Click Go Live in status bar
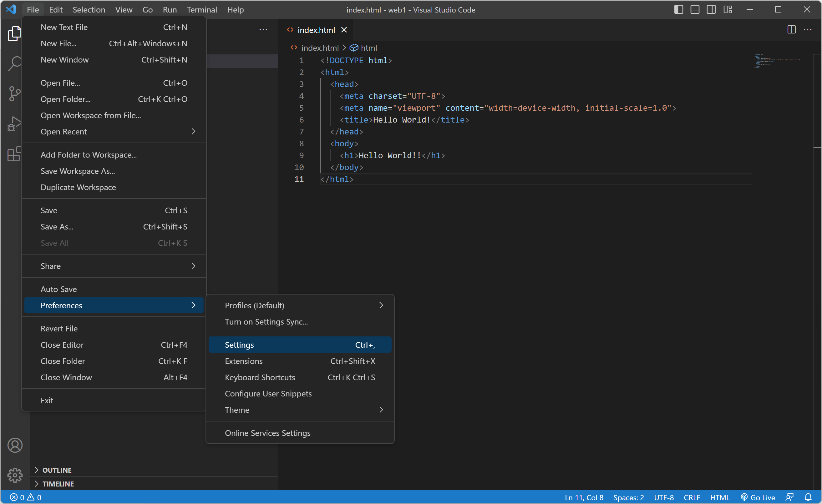 pos(758,497)
